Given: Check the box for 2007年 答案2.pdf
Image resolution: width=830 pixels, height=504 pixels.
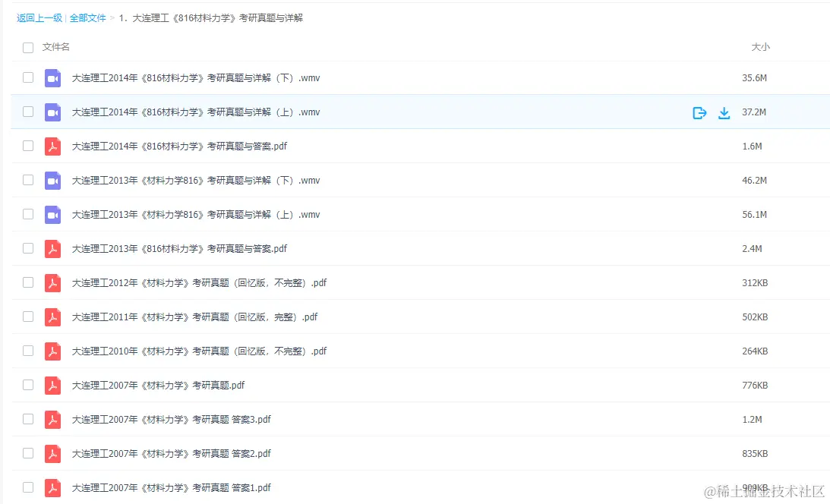Looking at the screenshot, I should tap(28, 453).
